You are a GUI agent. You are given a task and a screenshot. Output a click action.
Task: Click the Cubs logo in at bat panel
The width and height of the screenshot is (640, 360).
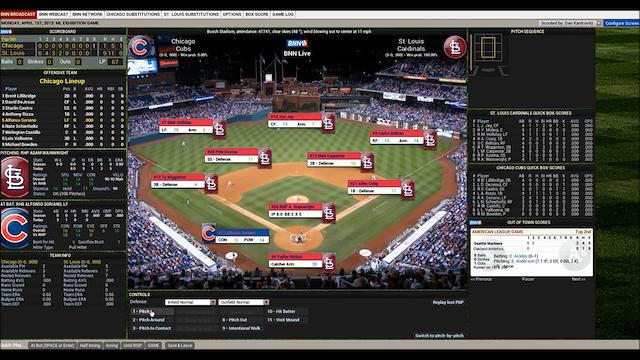tap(15, 229)
